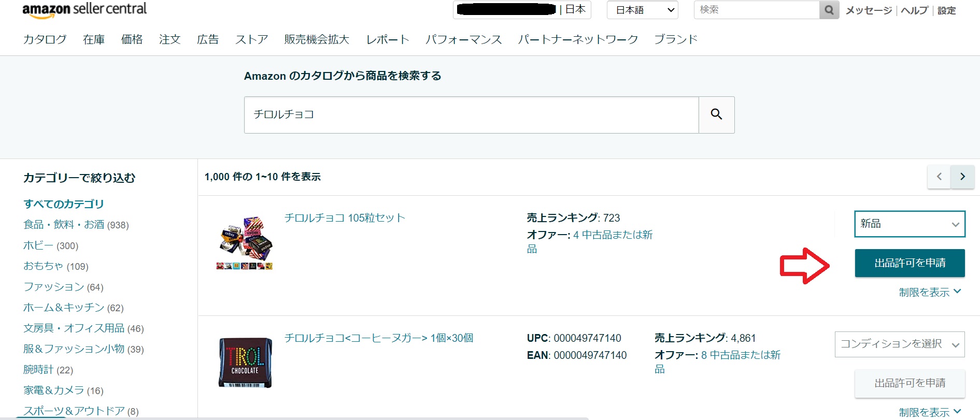Screen dimensions: 980x420
Task: Click the Amazon Seller Central logo
Action: tap(84, 10)
